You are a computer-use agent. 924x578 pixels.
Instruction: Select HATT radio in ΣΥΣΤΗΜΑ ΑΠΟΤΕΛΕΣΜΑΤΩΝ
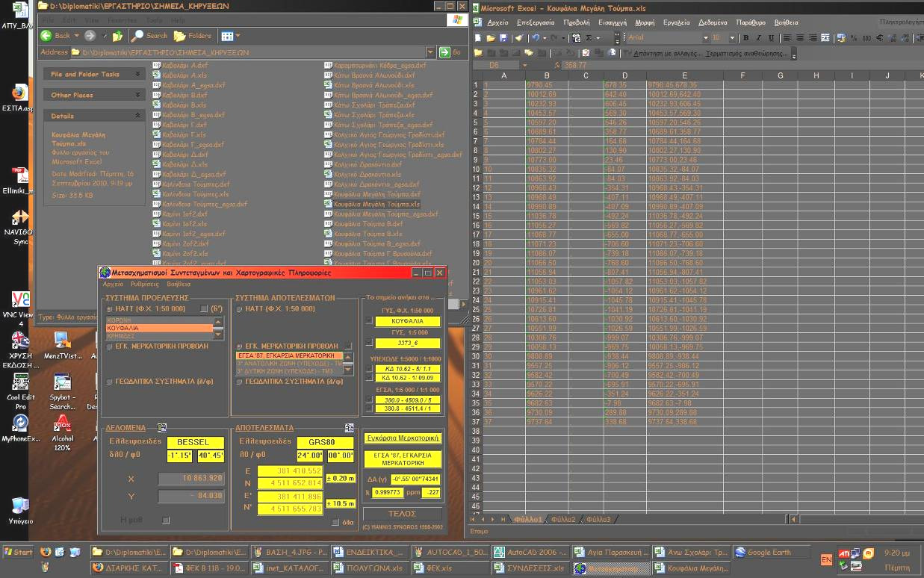point(240,309)
